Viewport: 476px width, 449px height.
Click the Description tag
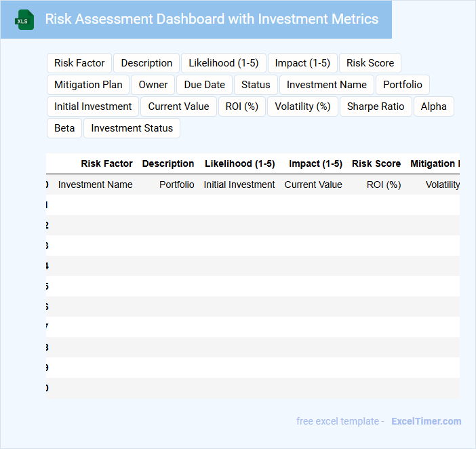146,63
